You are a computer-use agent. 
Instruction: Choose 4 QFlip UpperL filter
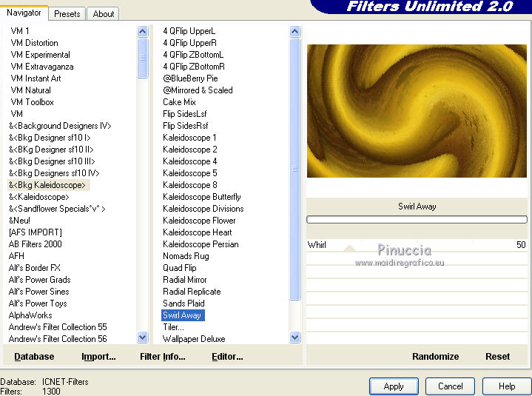click(x=189, y=31)
